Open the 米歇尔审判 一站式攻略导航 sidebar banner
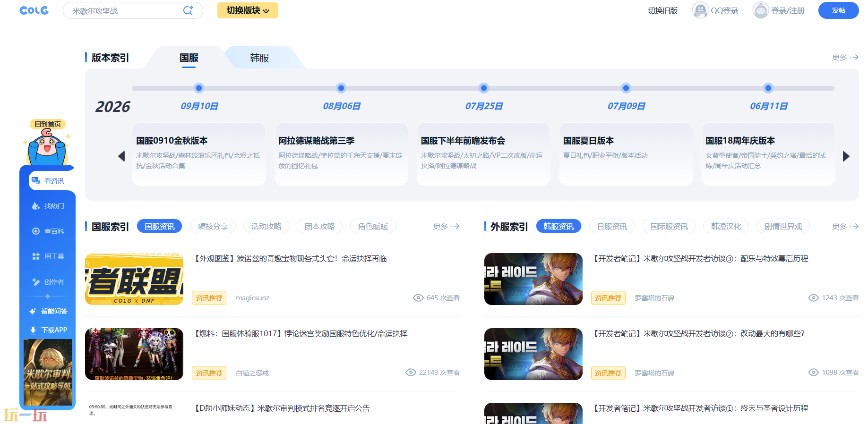The height and width of the screenshot is (424, 868). tap(48, 373)
